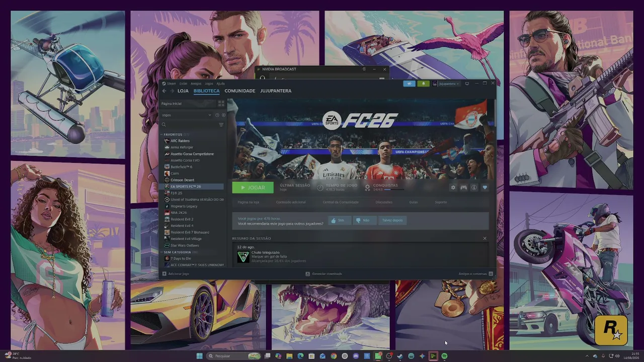Collapse the Sem Categoria section
644x362 pixels.
[x=162, y=252]
